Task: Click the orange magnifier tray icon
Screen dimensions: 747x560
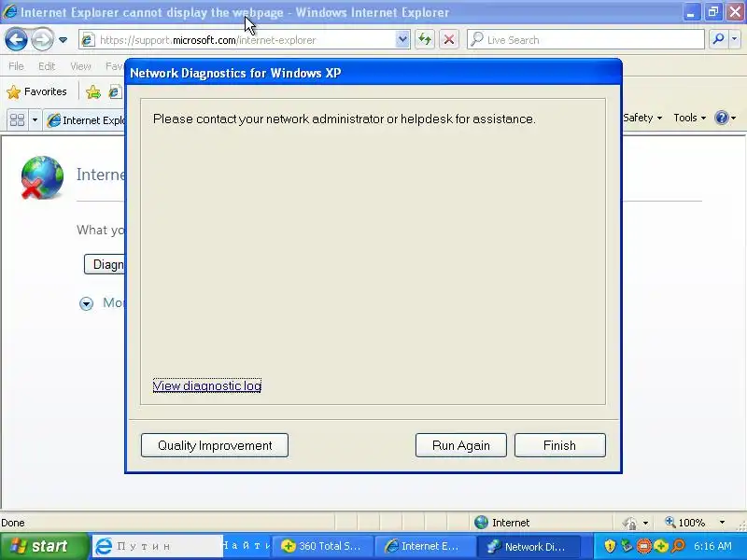Action: coord(678,546)
